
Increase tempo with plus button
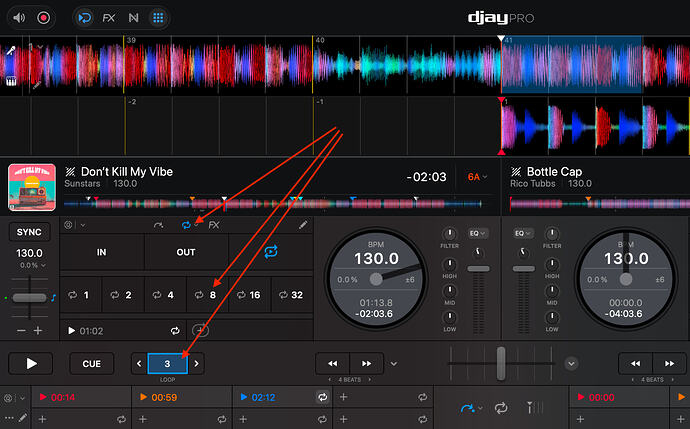(x=38, y=330)
